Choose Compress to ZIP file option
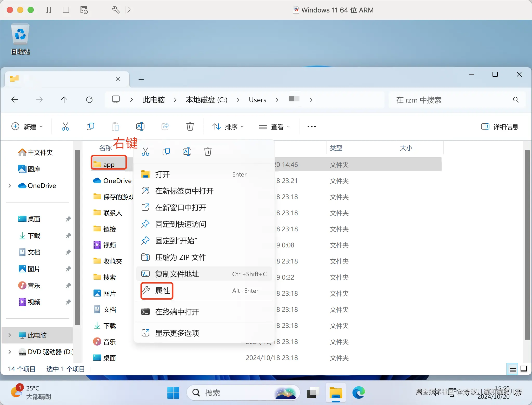532x405 pixels. [x=180, y=257]
